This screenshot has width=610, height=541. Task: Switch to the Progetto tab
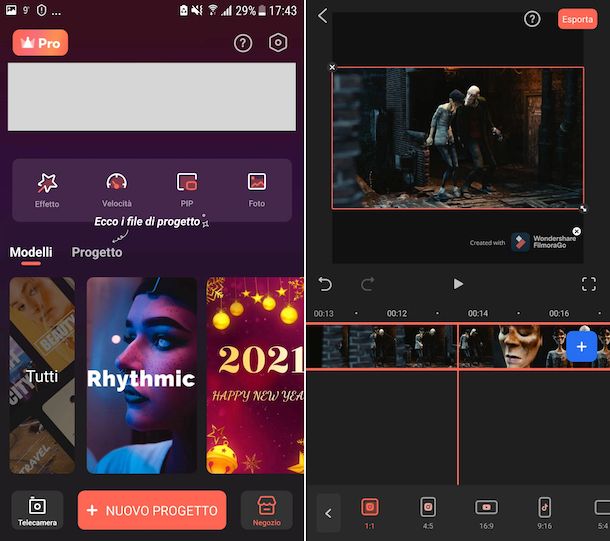click(x=97, y=252)
